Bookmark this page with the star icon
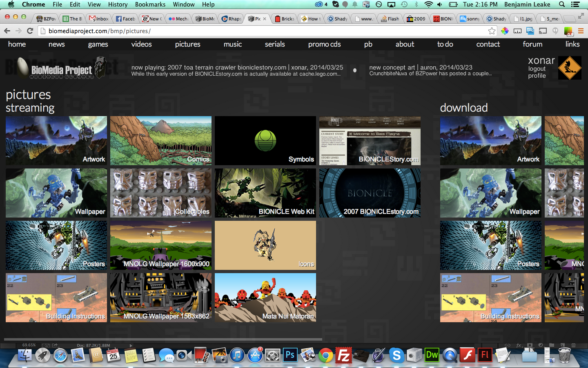 (x=492, y=31)
